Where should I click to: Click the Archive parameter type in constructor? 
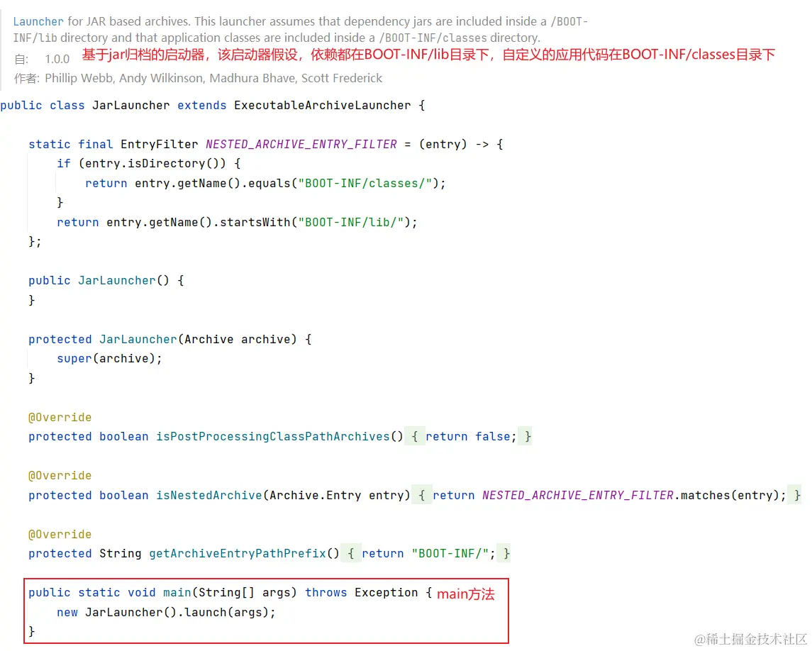click(208, 339)
